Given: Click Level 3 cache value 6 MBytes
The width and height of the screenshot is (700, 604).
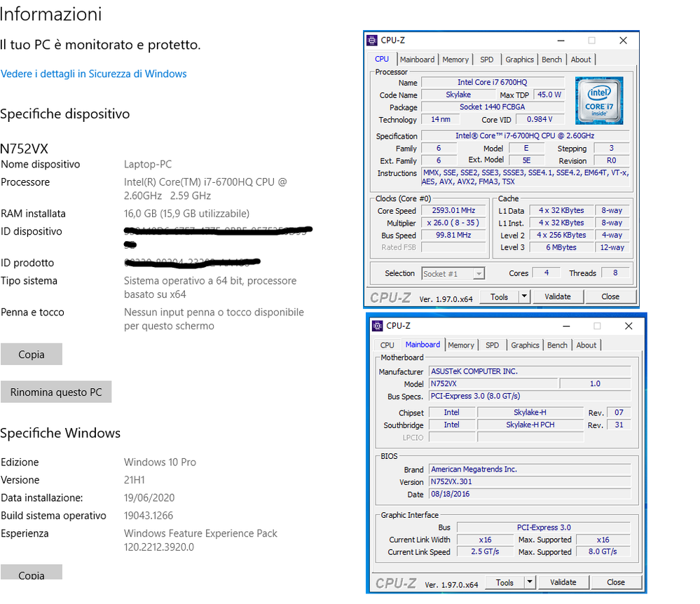Looking at the screenshot, I should tap(561, 247).
